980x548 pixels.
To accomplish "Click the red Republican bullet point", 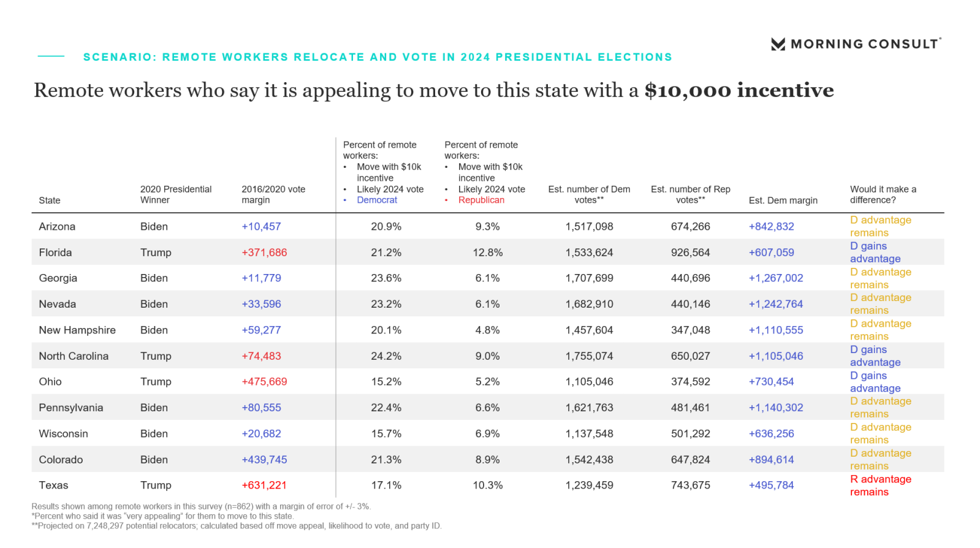I will click(446, 200).
